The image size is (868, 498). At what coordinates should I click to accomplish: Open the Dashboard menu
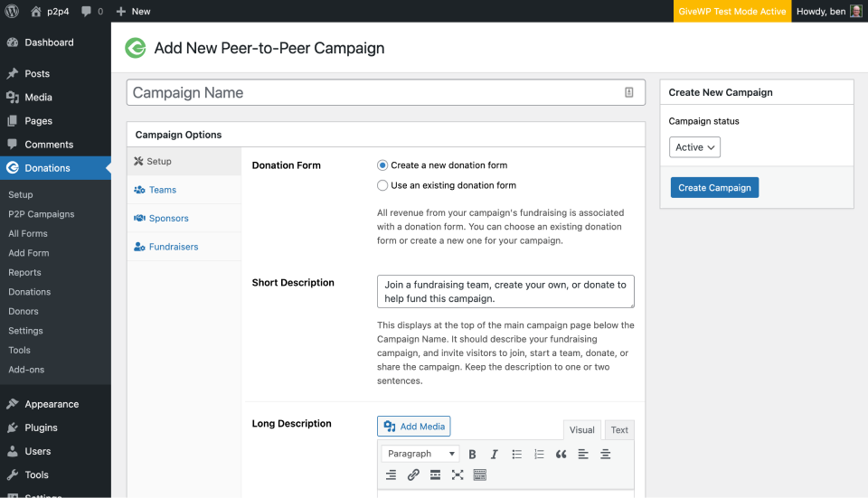(55, 42)
